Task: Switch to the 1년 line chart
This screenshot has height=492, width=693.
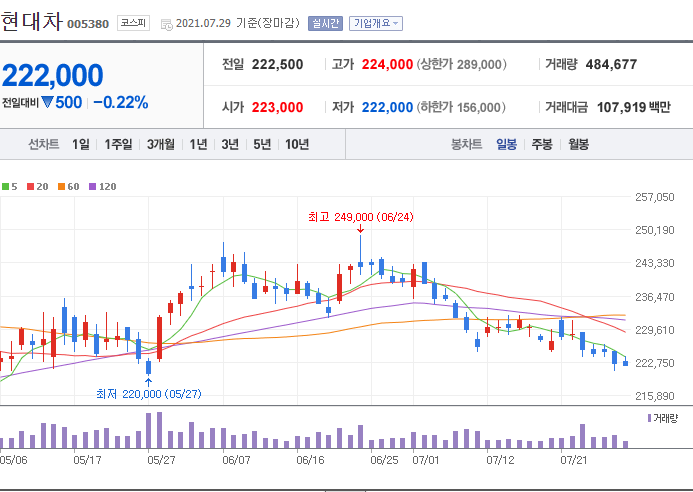Action: [198, 144]
